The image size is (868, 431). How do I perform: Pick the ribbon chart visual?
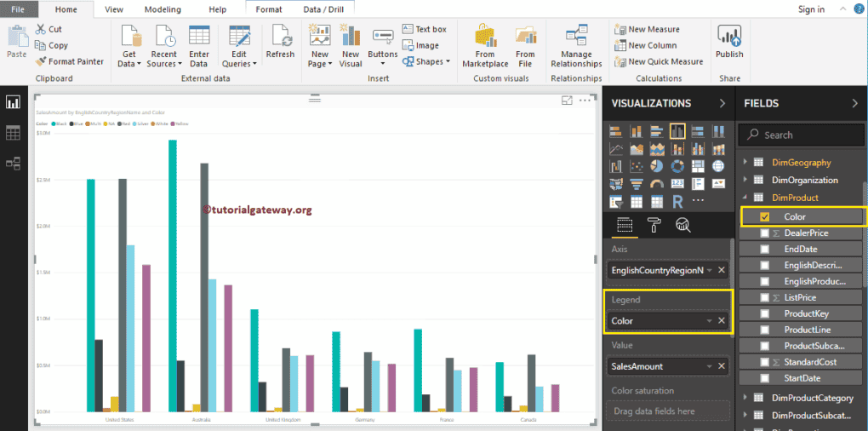(718, 149)
